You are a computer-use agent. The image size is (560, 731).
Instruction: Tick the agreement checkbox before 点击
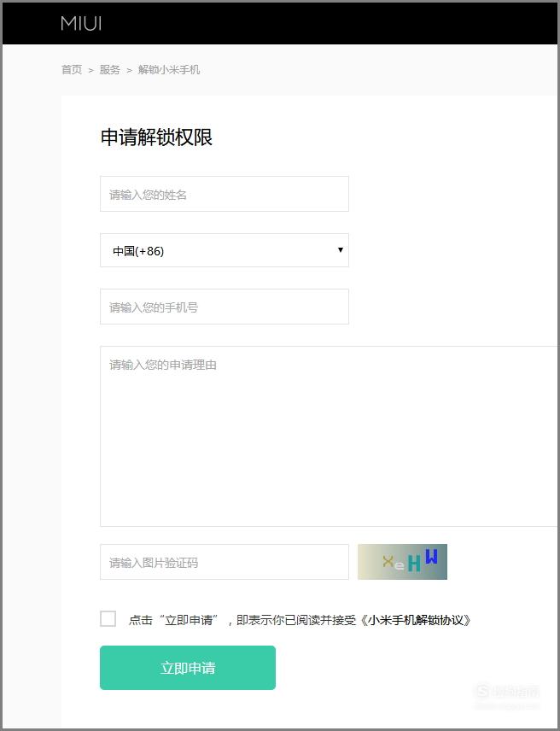click(x=108, y=619)
